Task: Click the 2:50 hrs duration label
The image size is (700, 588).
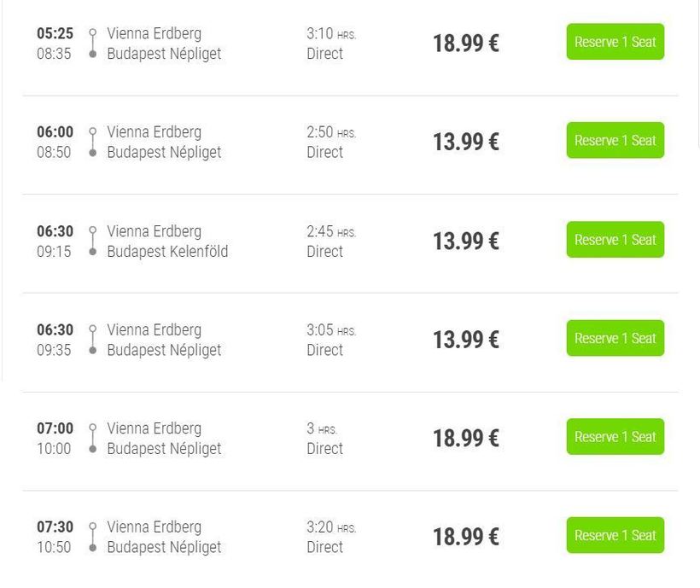Action: coord(330,132)
